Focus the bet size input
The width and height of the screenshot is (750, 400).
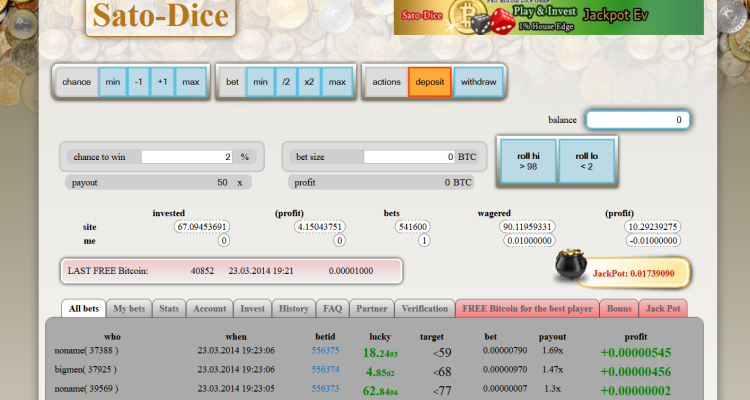click(x=409, y=157)
